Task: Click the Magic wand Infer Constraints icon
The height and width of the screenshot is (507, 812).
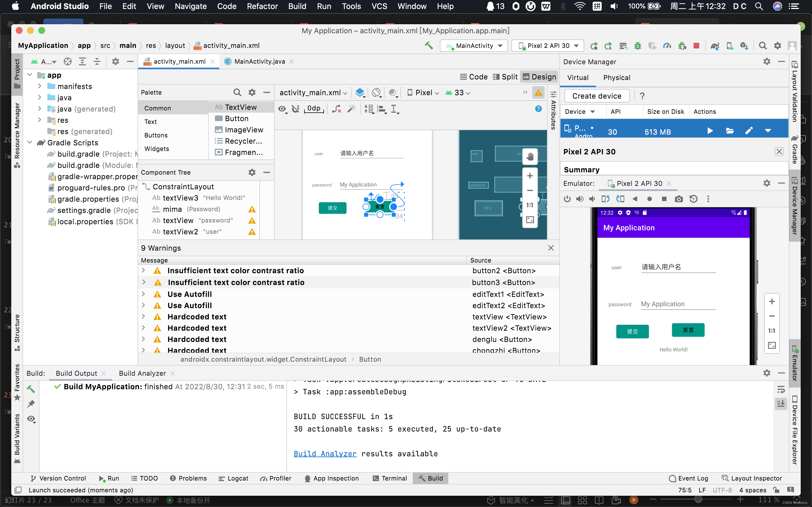Action: (351, 109)
